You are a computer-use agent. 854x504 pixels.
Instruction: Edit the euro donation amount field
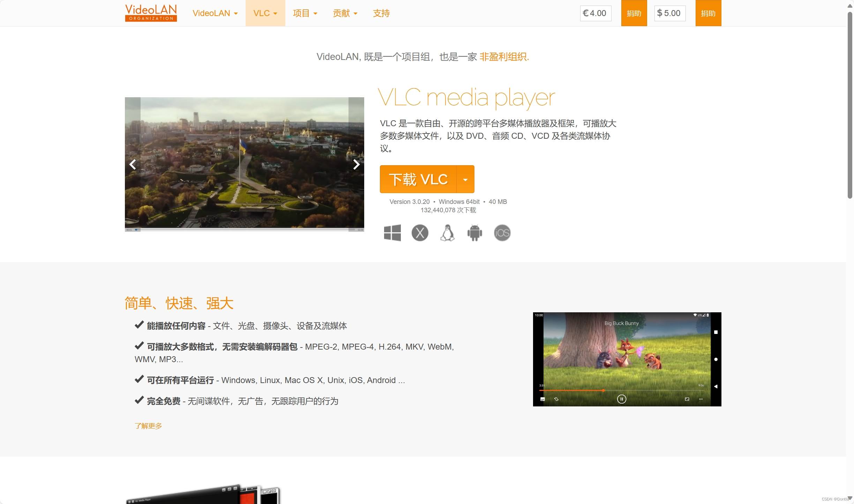(595, 13)
